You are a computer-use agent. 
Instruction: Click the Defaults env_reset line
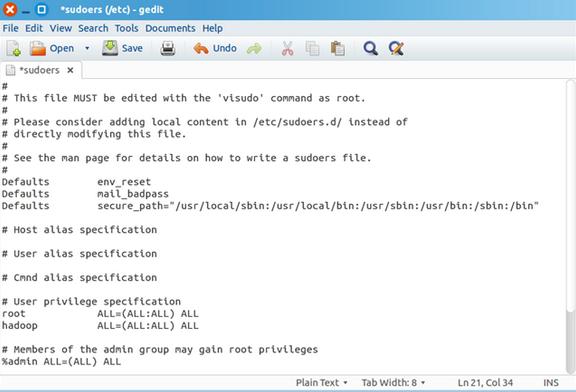(x=76, y=182)
